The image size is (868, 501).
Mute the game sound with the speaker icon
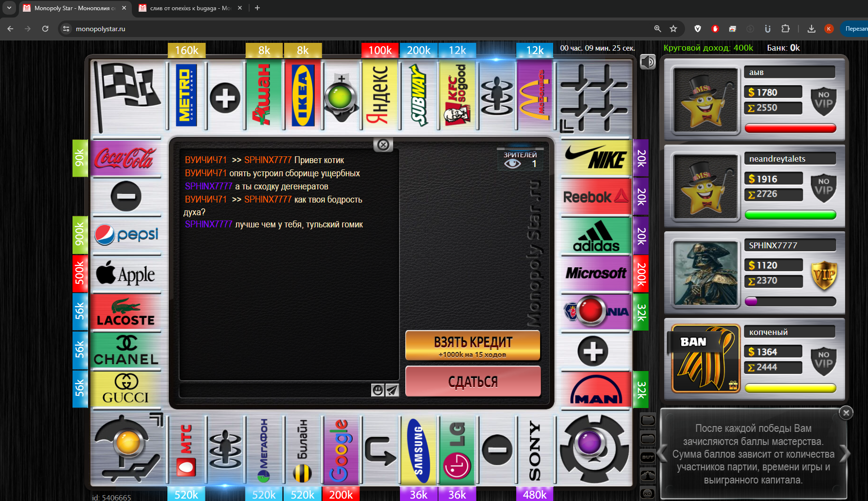click(648, 62)
